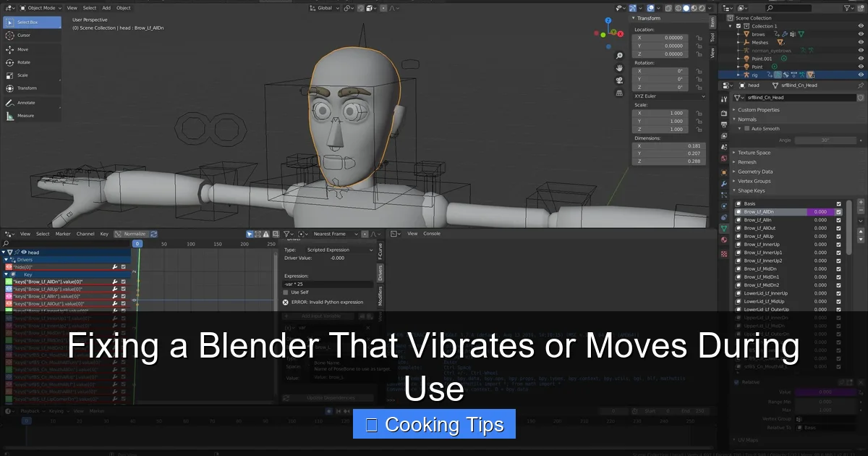868x456 pixels.
Task: Toggle the Use Self checkbox
Action: [286, 292]
